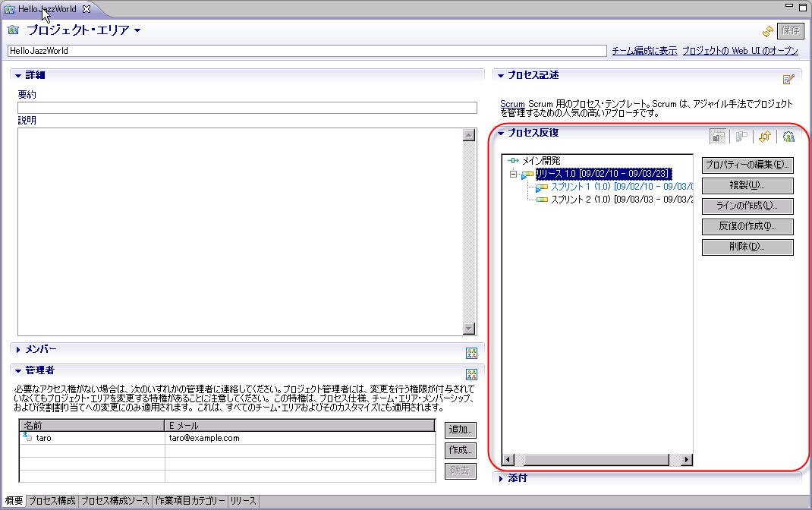The height and width of the screenshot is (510, 812).
Task: Click inside the 説明 text area
Action: click(241, 232)
